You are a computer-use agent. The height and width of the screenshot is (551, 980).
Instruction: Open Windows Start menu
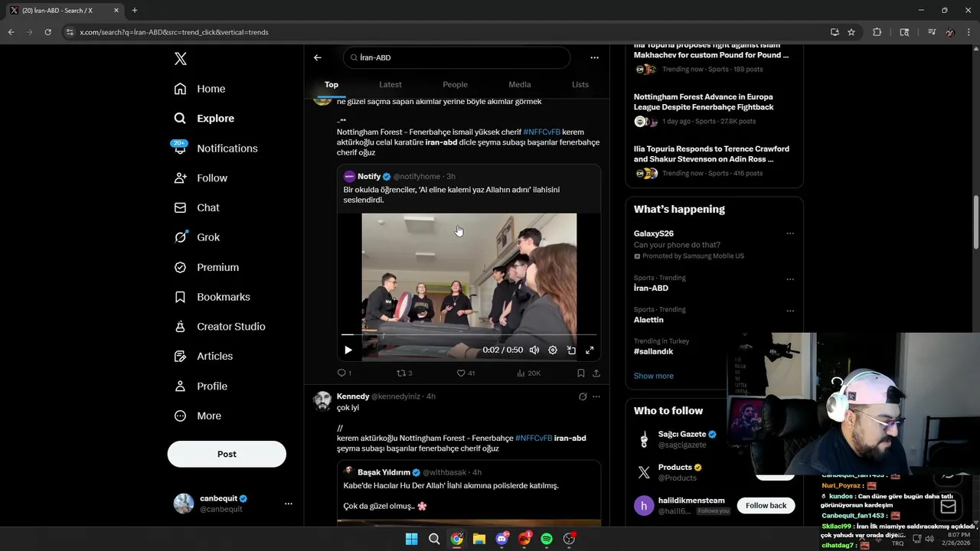[x=412, y=539]
